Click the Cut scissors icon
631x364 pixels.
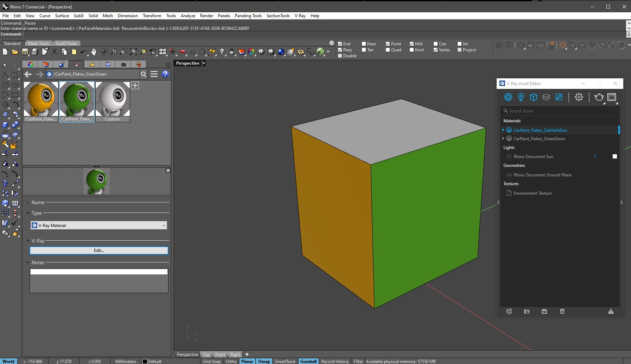[x=55, y=52]
